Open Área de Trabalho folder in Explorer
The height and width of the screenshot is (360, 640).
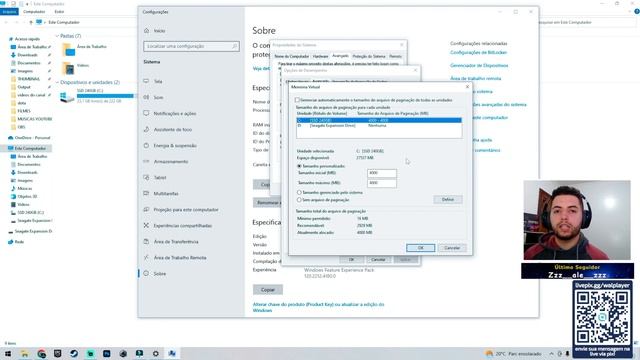[x=84, y=49]
